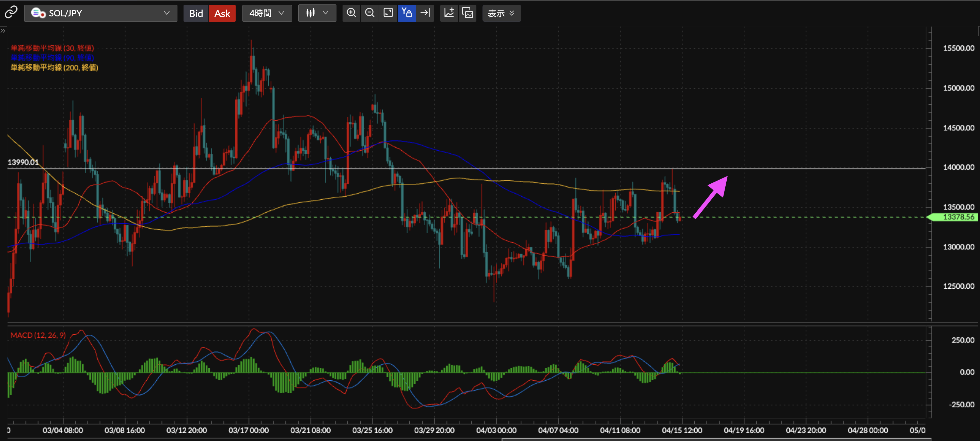Screen dimensions: 980x441
Task: Click the chart link icon
Action: pos(11,12)
